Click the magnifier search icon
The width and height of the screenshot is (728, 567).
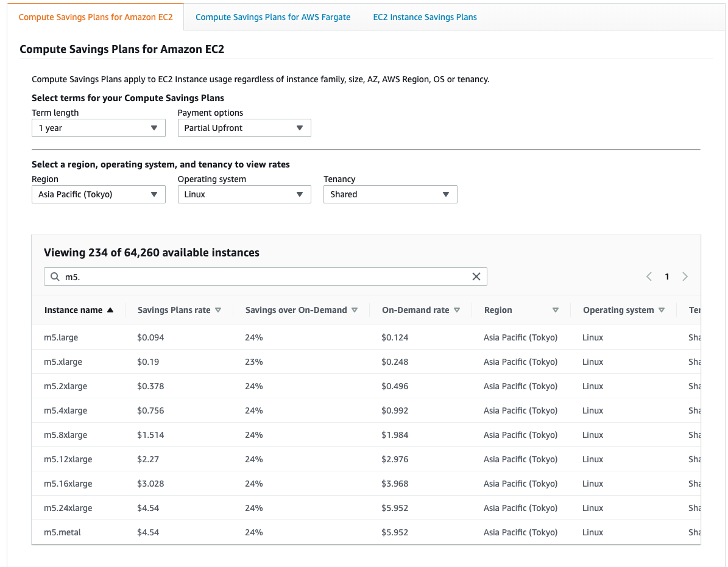click(55, 276)
